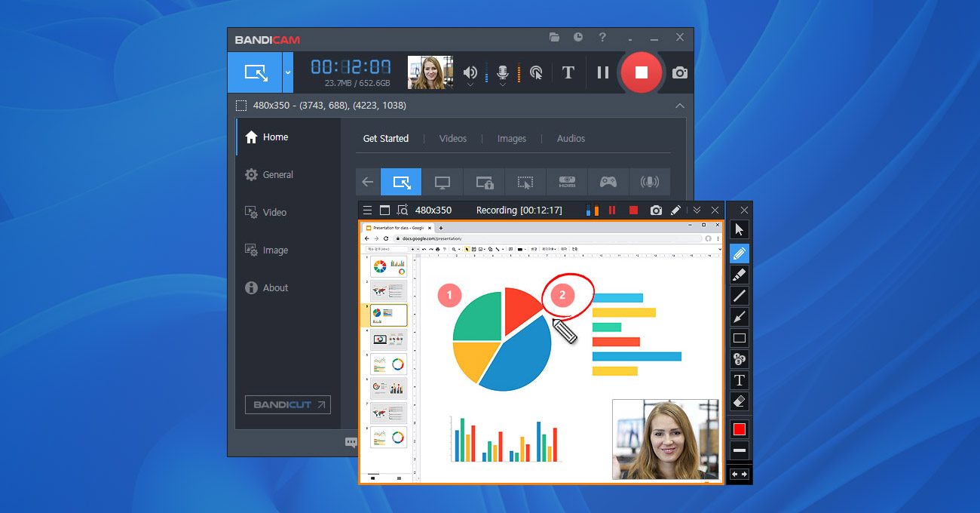Select the Rectangle shape tool
The image size is (980, 513).
(740, 338)
